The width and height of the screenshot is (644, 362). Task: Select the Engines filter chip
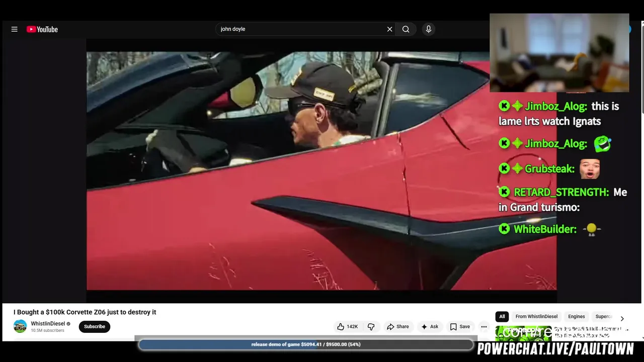point(577,317)
